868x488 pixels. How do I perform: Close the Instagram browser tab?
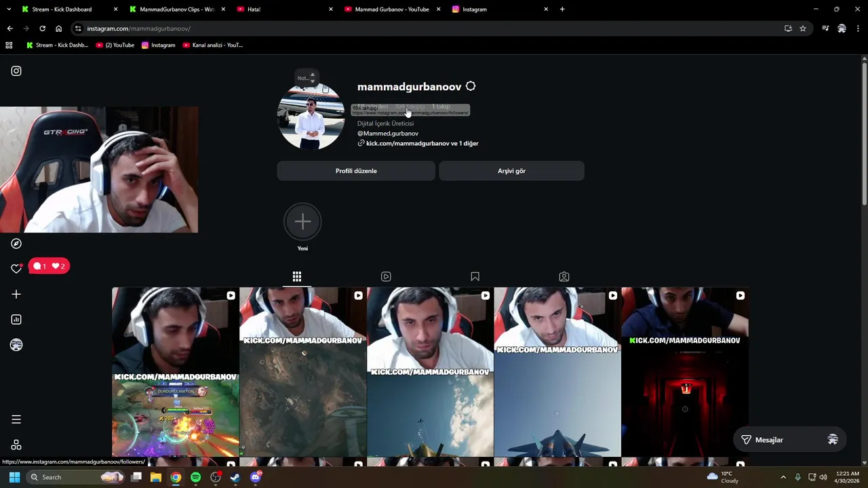546,9
